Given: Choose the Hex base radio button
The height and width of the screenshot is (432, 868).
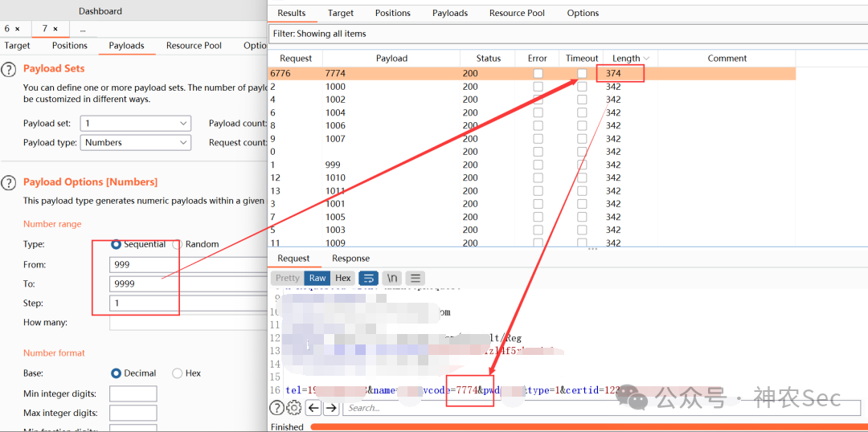Looking at the screenshot, I should 177,373.
